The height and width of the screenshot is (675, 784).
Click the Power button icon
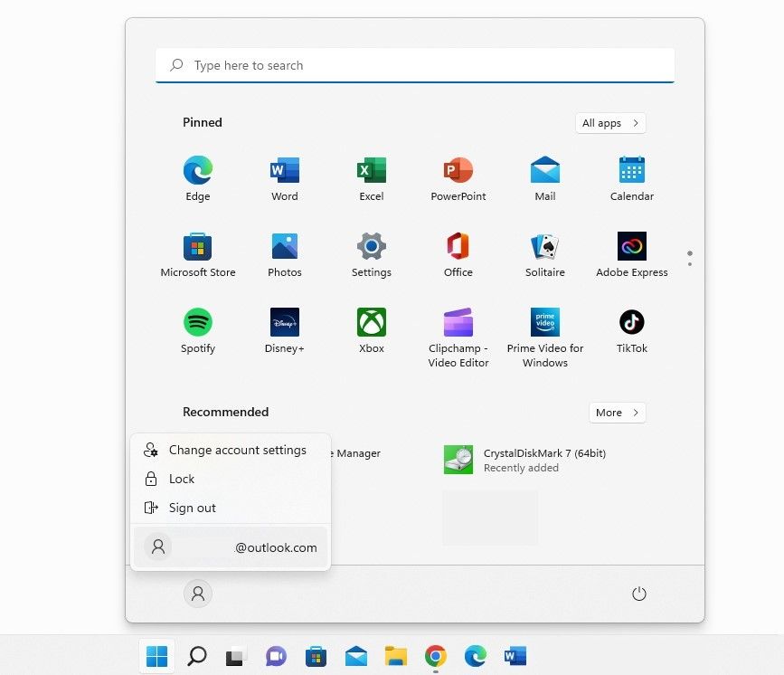click(639, 594)
